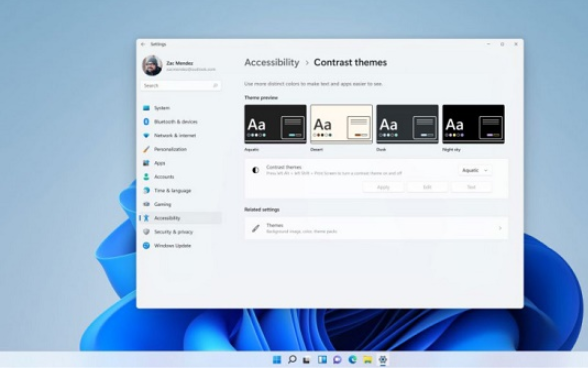Select the highlighted Accessibility sidebar item

pyautogui.click(x=180, y=218)
